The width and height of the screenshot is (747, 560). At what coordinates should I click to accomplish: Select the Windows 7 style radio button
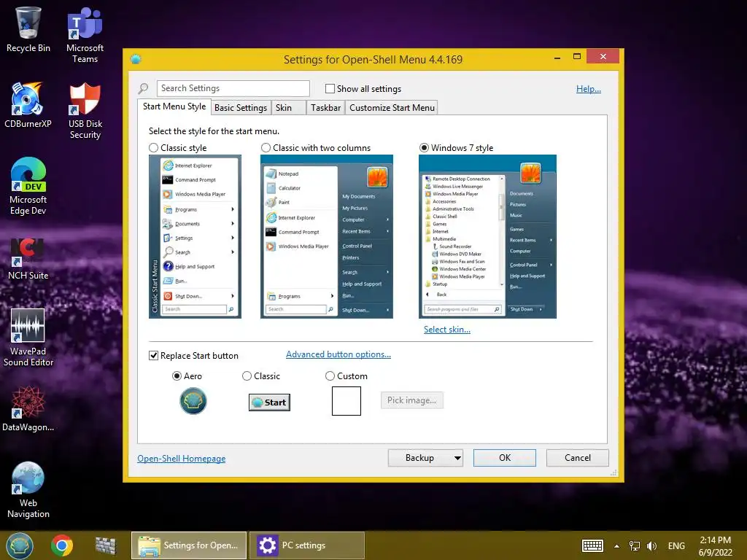tap(424, 147)
